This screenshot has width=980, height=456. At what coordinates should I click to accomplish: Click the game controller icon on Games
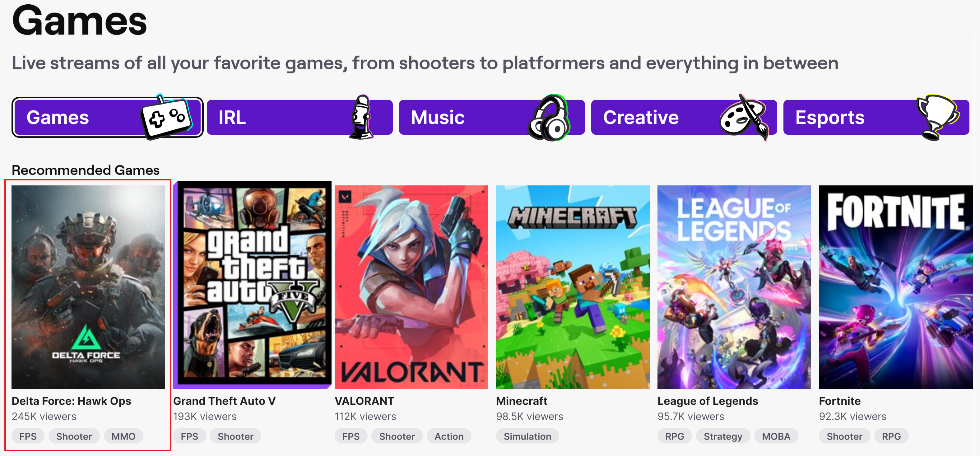click(166, 117)
